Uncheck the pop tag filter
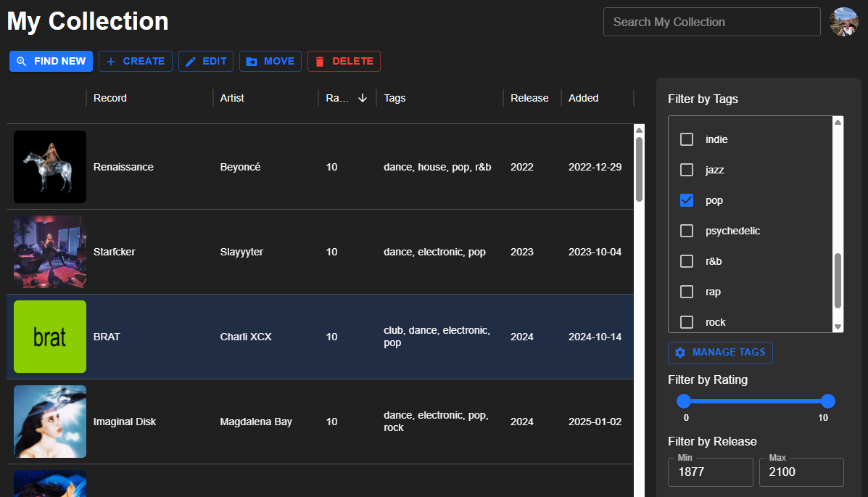 click(x=687, y=200)
